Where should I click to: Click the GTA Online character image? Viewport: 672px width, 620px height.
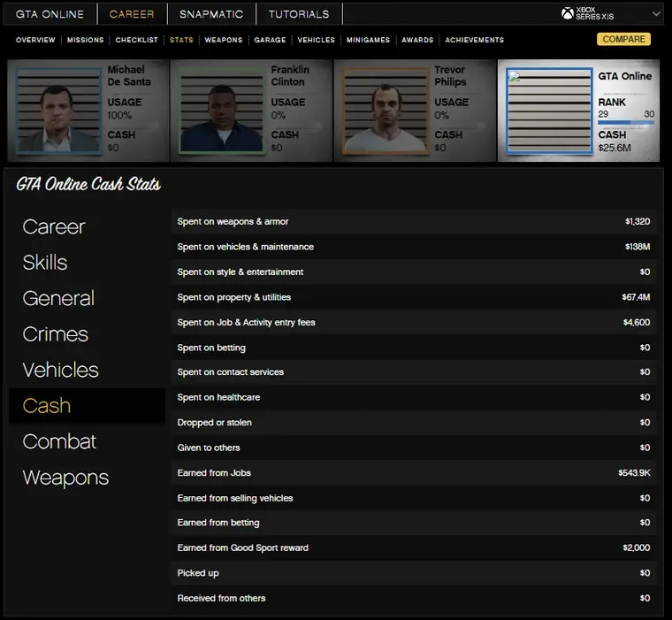tap(546, 111)
